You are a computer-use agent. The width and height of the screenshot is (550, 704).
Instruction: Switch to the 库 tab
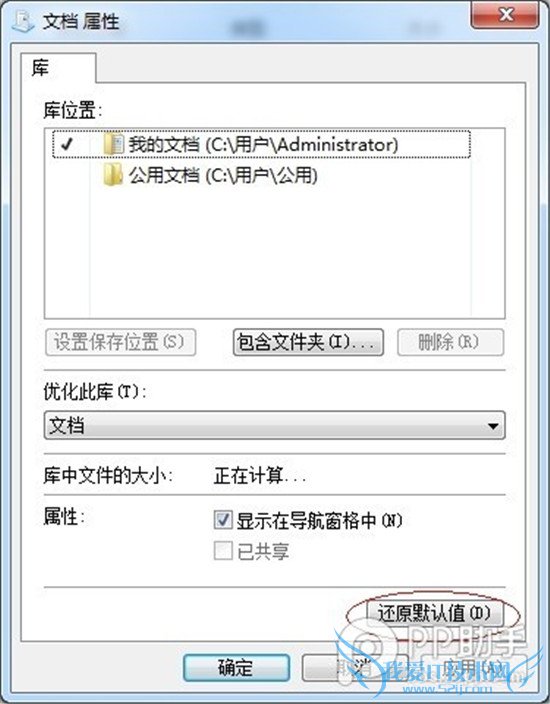(58, 68)
